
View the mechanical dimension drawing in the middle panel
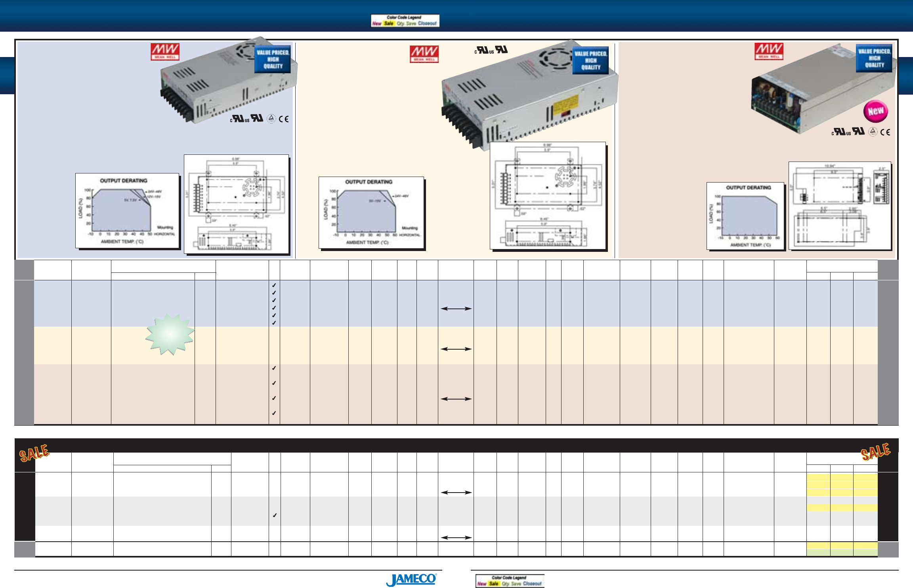(548, 196)
